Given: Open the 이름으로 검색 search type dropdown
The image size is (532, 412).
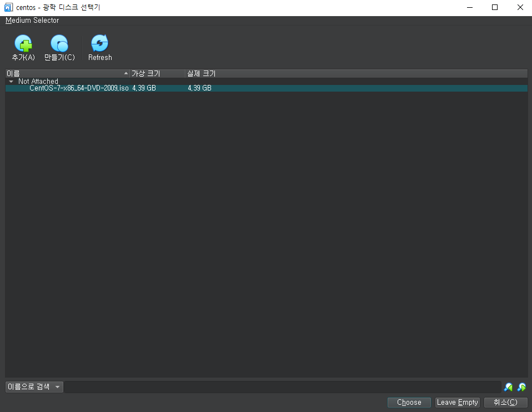Looking at the screenshot, I should click(x=34, y=386).
